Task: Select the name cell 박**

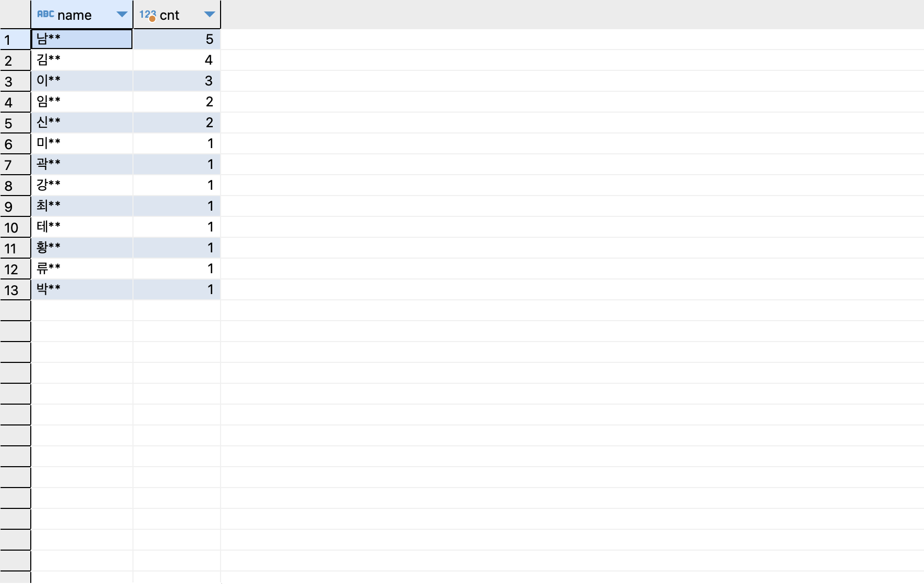Action: pos(82,289)
